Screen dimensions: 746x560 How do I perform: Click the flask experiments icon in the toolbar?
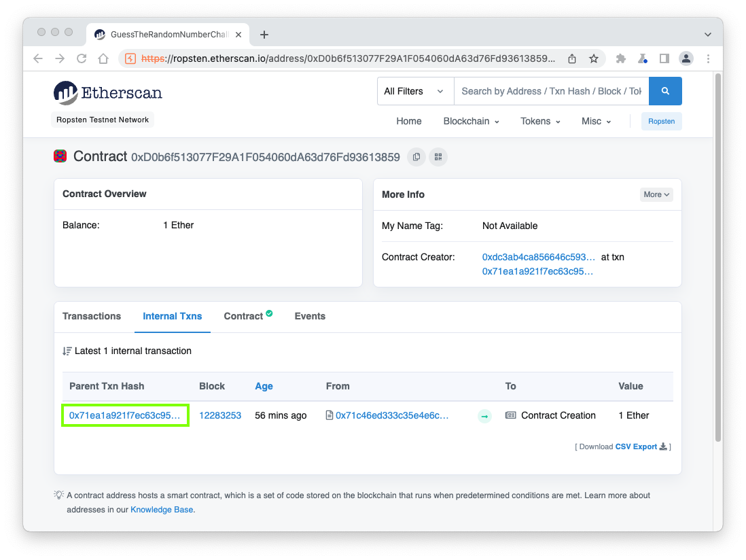point(642,58)
